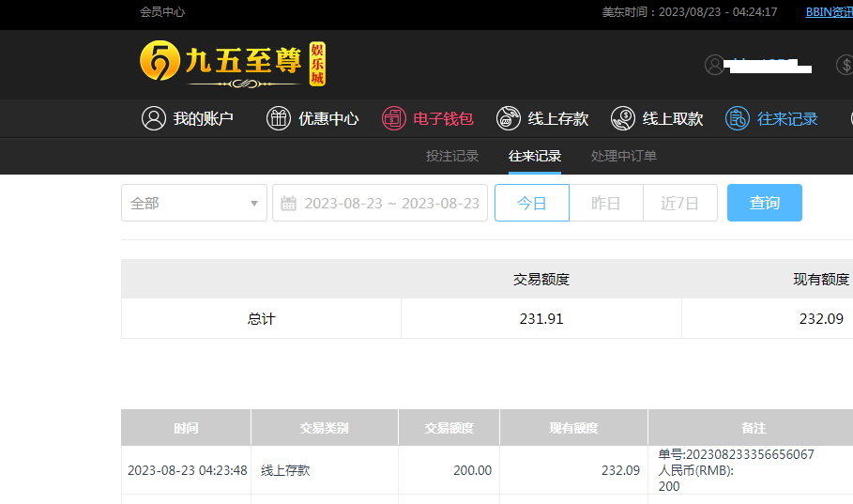Click the 现有额度 column header in records table
The image size is (853, 504).
573,428
